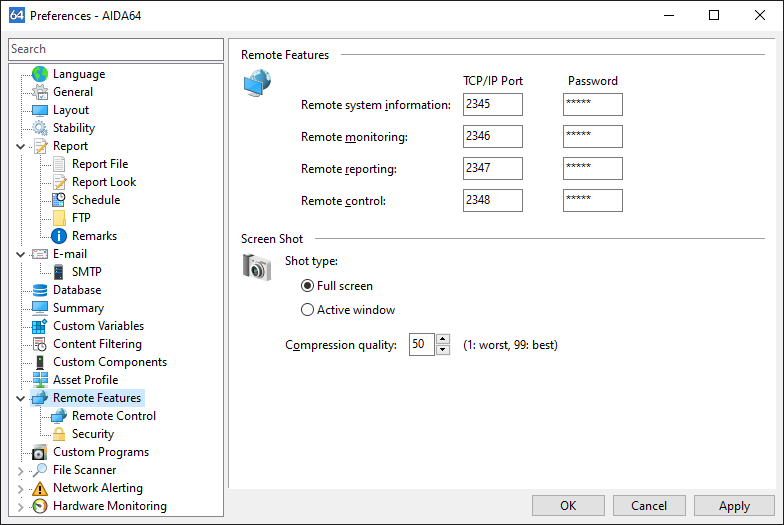Click the Custom Variables grid icon

[40, 326]
